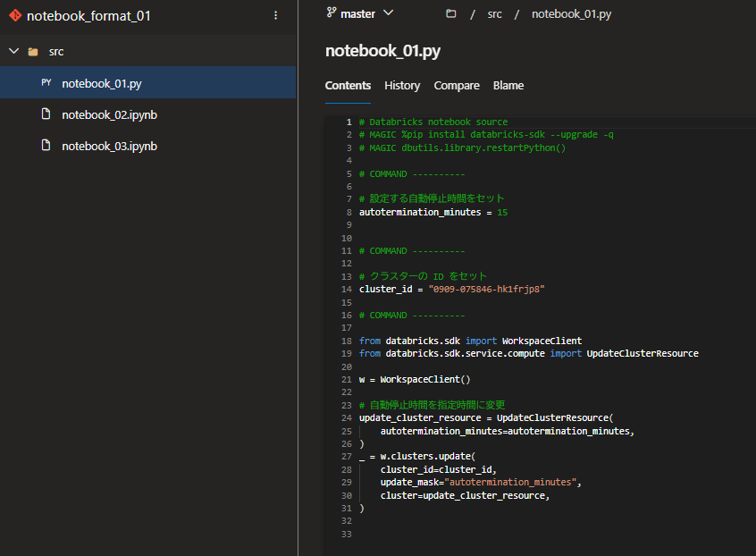756x556 pixels.
Task: Click the file icon beside notebook_03.ipynb
Action: 46,145
